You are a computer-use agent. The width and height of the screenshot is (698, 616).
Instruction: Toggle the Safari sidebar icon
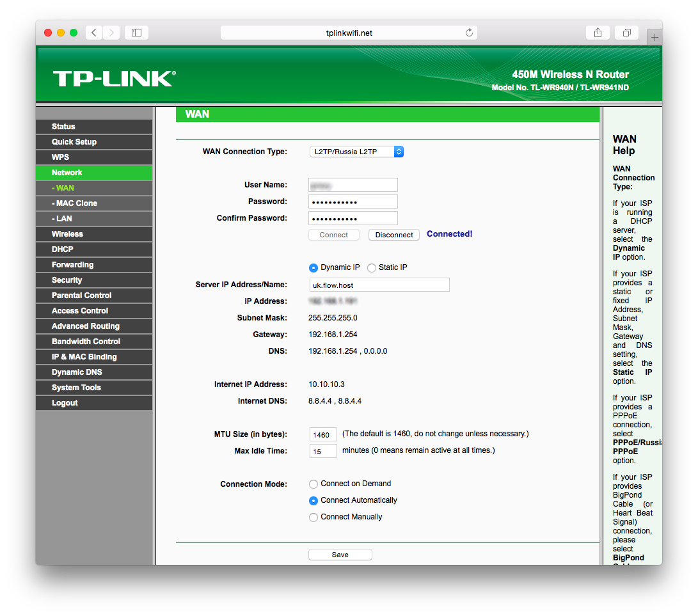click(136, 33)
